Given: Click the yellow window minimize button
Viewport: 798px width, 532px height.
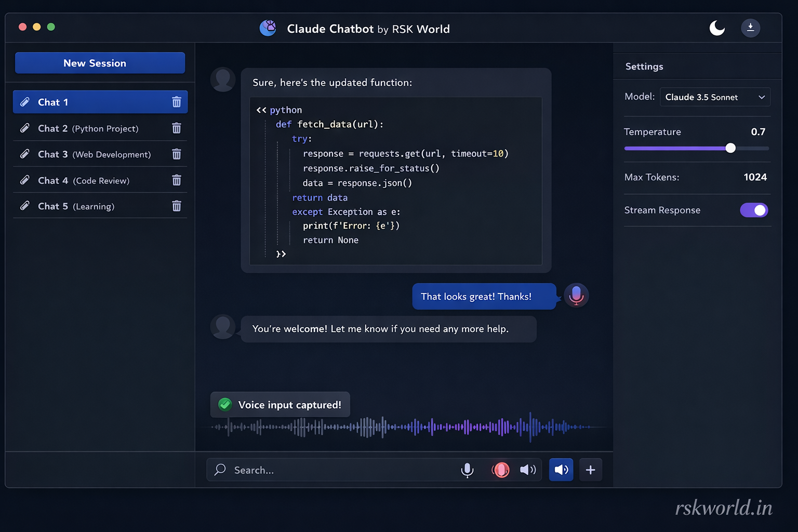Looking at the screenshot, I should (36, 26).
